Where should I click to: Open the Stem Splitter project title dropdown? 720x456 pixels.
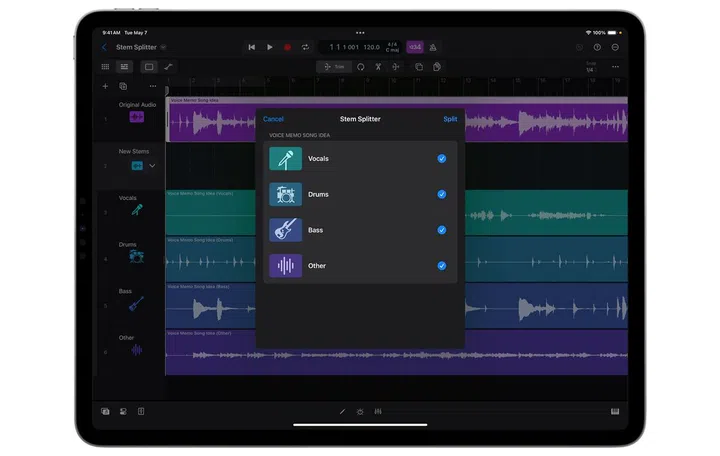pyautogui.click(x=164, y=47)
